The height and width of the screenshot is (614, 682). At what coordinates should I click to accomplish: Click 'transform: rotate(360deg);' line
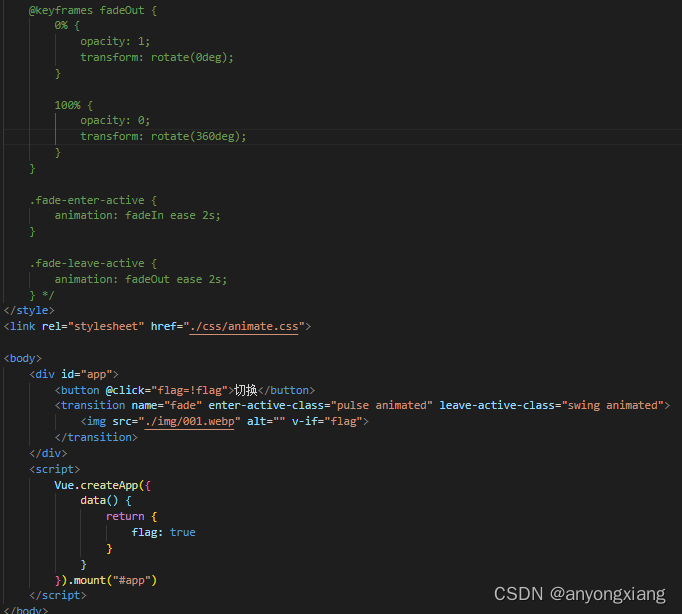coord(163,137)
